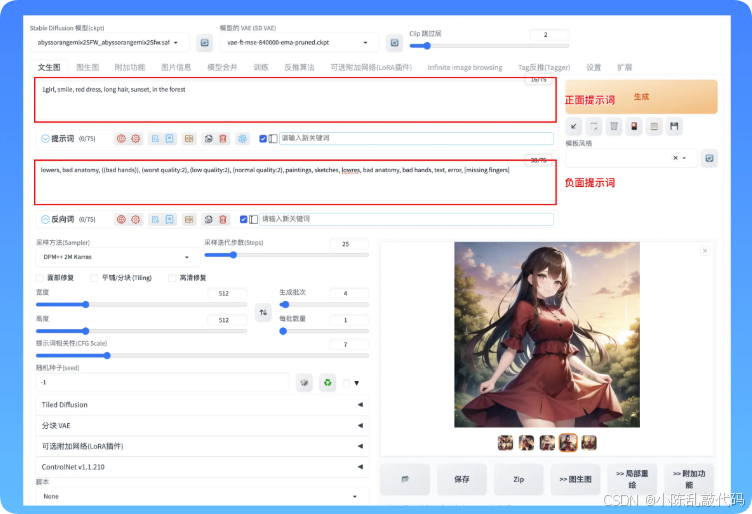Click the 保存 save button
The height and width of the screenshot is (514, 752).
click(x=462, y=479)
